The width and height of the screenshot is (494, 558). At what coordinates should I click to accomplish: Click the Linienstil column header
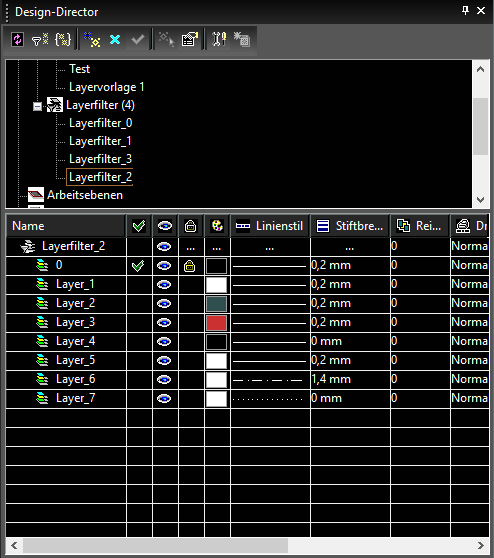(x=270, y=226)
